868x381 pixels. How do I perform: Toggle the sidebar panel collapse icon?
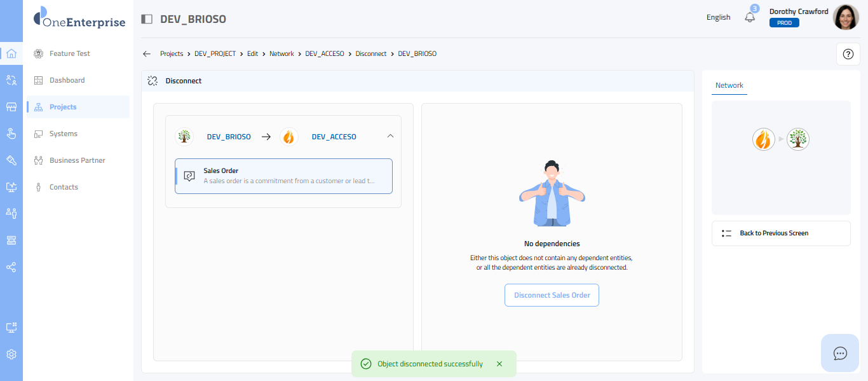tap(147, 19)
